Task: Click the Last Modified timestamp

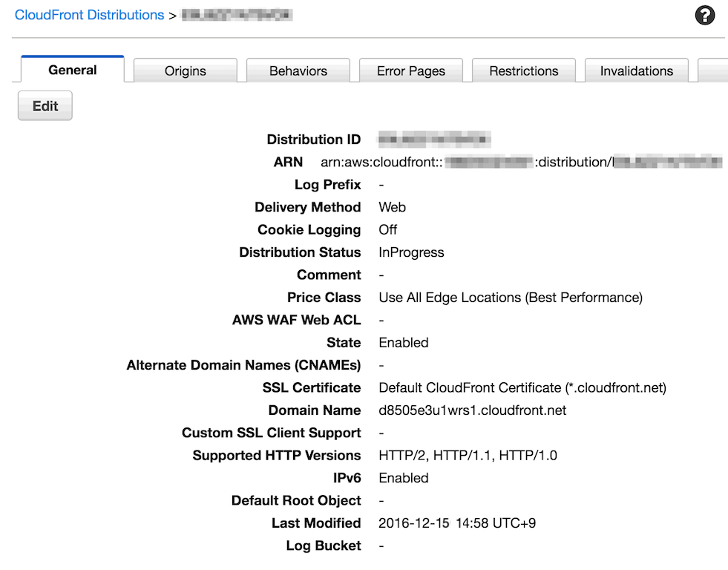Action: click(x=457, y=523)
